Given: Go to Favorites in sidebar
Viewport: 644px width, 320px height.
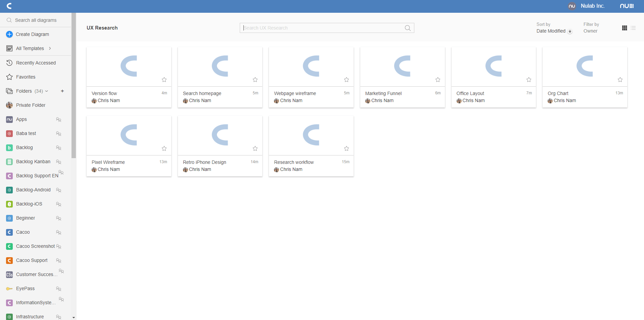Looking at the screenshot, I should click(26, 77).
